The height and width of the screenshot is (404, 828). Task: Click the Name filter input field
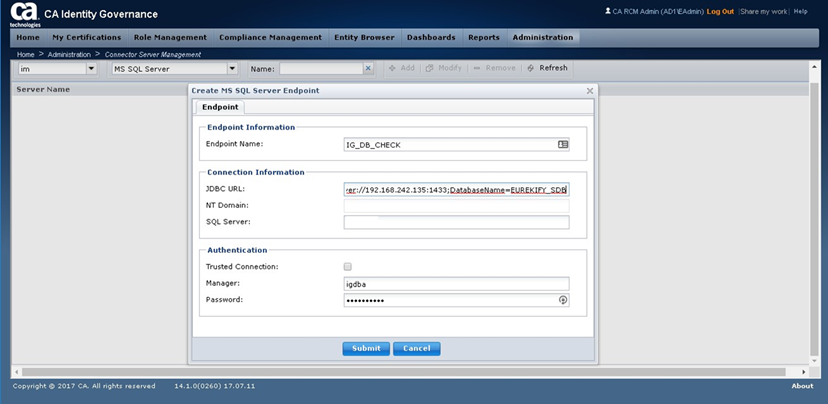[321, 69]
